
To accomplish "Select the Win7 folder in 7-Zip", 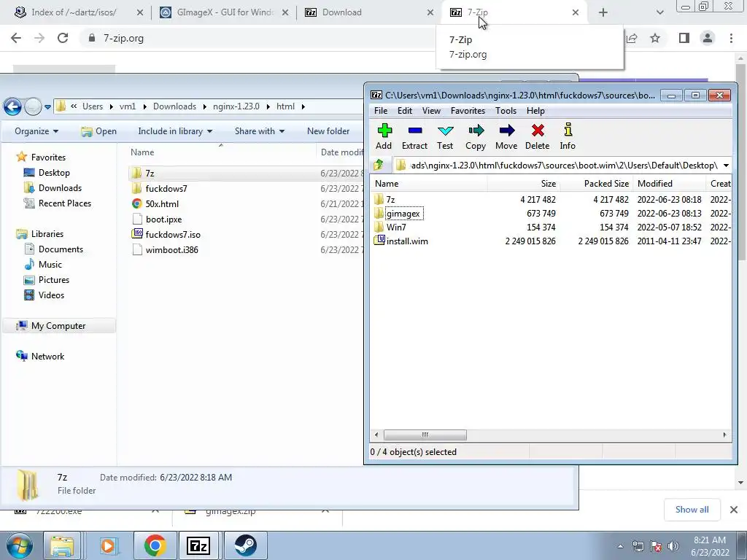I will click(x=396, y=227).
